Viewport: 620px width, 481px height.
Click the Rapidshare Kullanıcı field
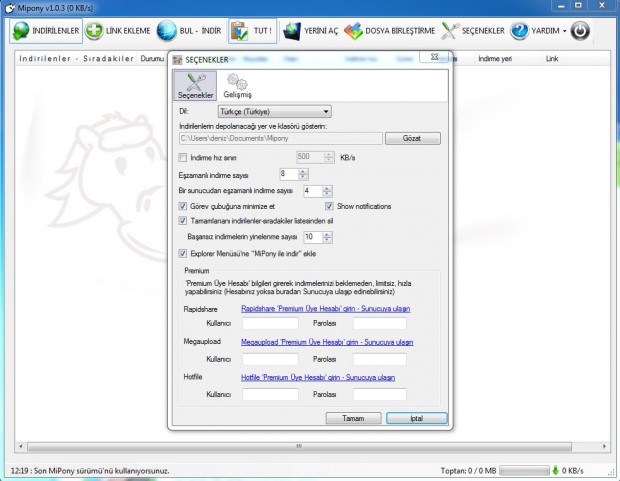point(270,323)
